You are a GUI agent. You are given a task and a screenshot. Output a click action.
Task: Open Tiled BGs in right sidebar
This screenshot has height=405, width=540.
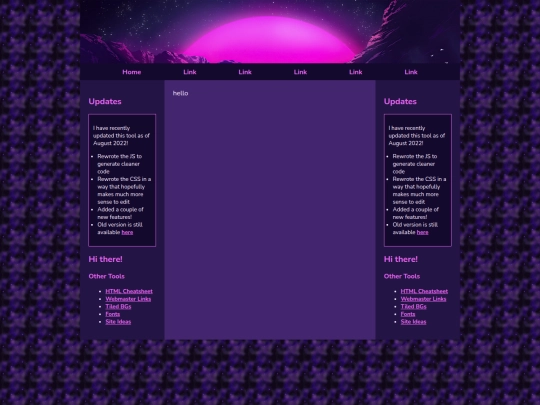(x=413, y=307)
